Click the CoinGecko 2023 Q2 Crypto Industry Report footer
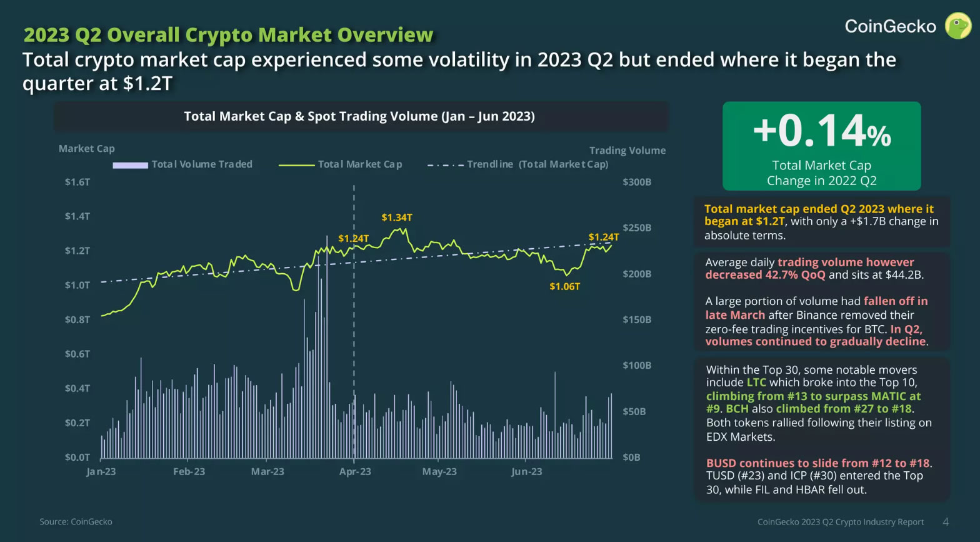The width and height of the screenshot is (980, 542). (841, 521)
